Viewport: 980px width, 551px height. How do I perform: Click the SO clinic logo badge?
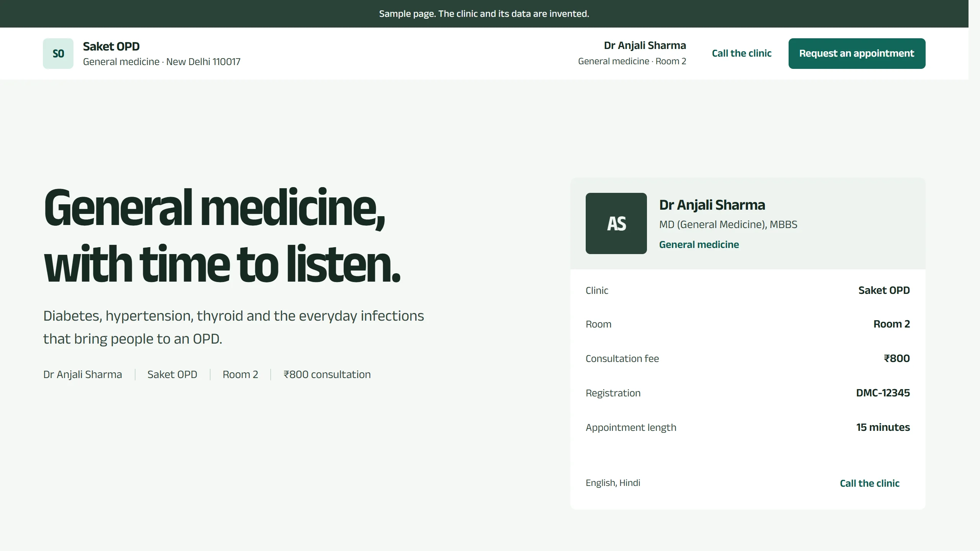[58, 54]
